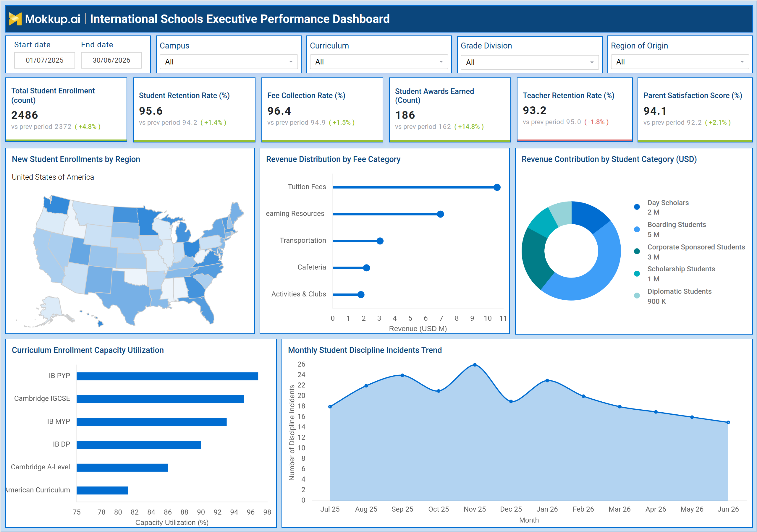Click the Jul 25 data point
Viewport: 757px width, 532px height.
point(330,407)
